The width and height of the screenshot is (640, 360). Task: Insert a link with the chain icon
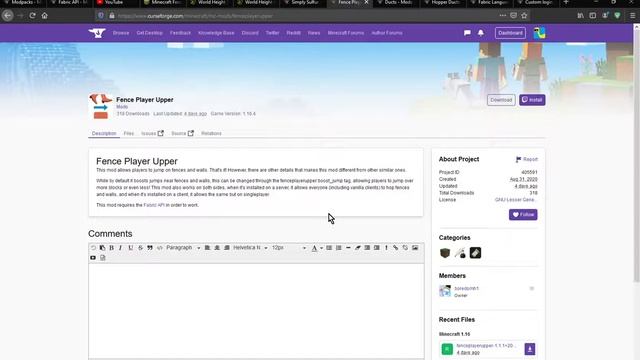coord(396,248)
